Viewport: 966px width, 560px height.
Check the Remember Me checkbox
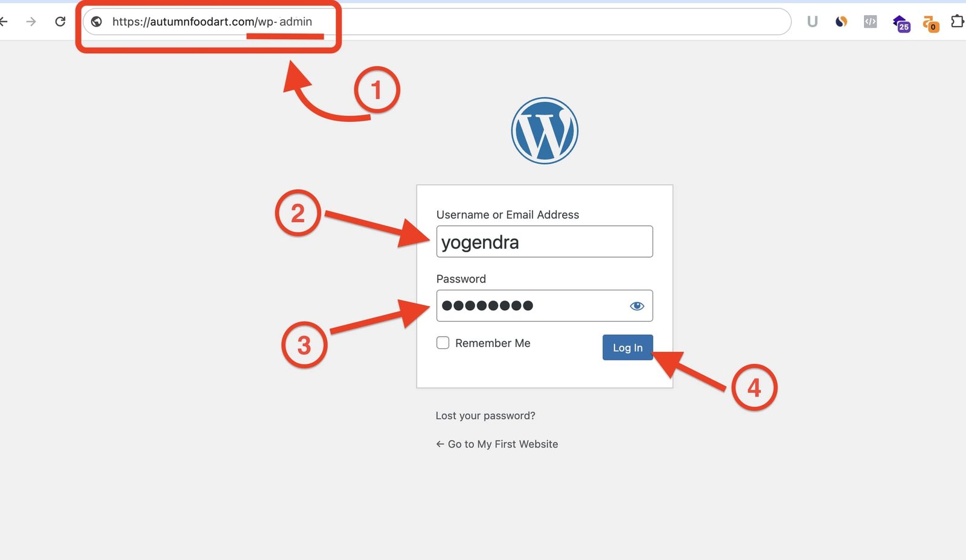click(443, 343)
